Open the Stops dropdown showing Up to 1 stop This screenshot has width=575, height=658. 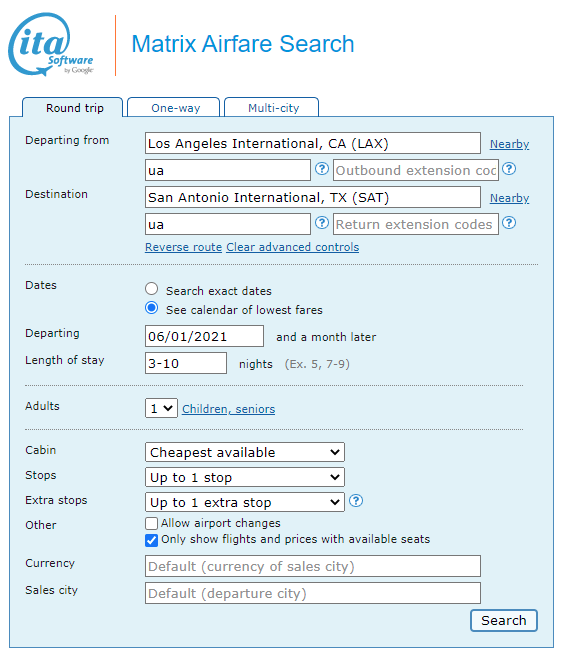coord(245,477)
